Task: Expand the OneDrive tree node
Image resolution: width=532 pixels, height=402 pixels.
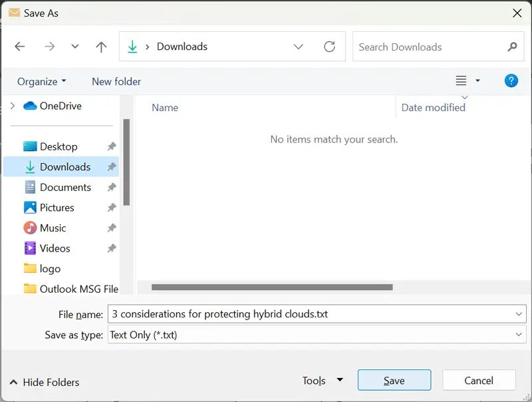Action: 13,106
